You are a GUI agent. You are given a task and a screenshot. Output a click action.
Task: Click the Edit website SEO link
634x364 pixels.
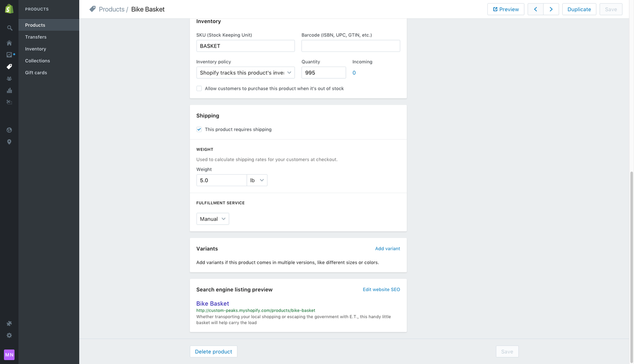coord(381,290)
